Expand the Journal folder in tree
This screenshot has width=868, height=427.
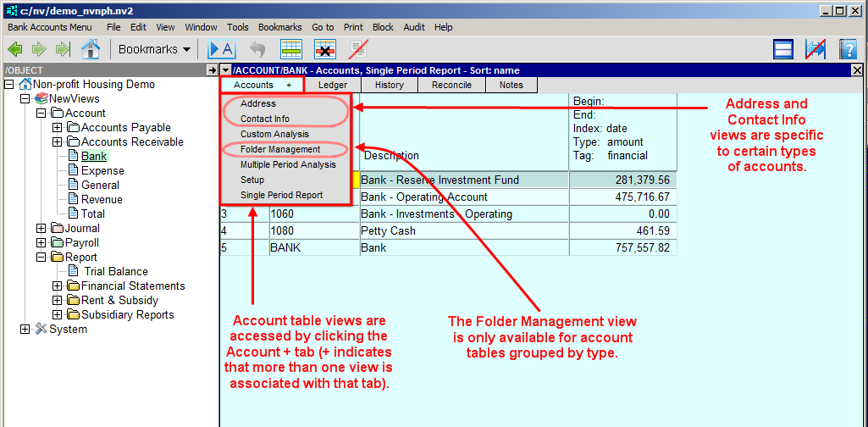point(41,229)
